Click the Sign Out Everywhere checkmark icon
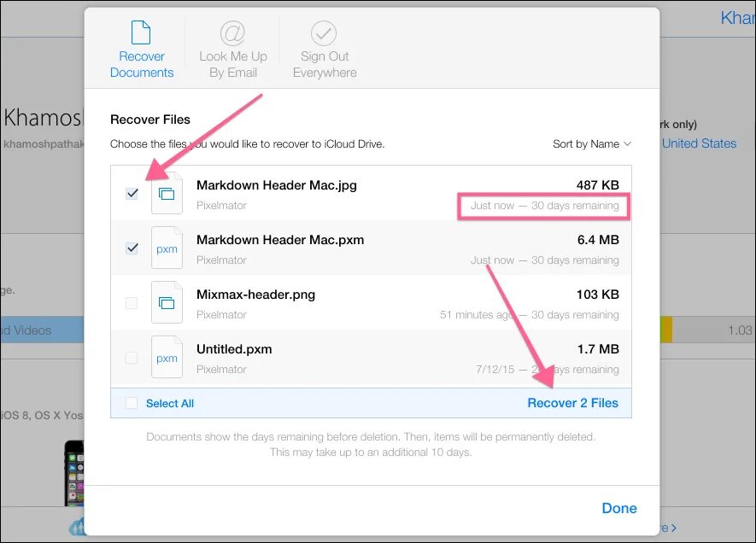 [324, 32]
